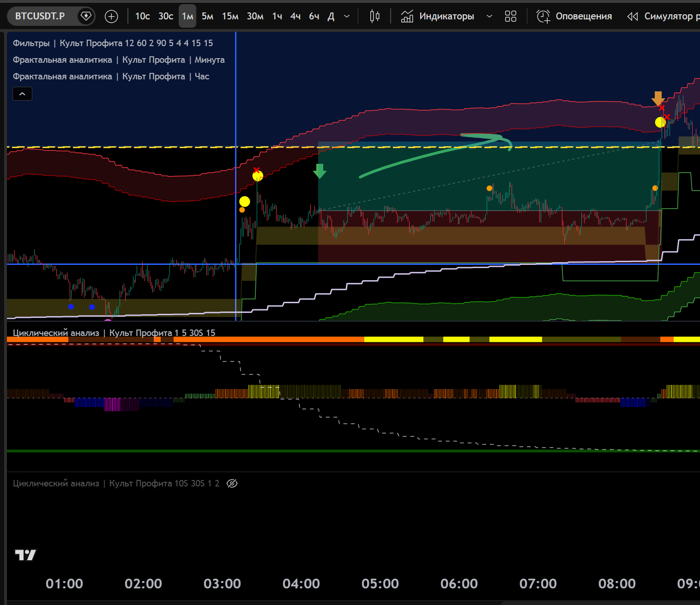Viewport: 700px width, 605px height.
Task: Open the indicator templates grid icon
Action: click(x=510, y=17)
